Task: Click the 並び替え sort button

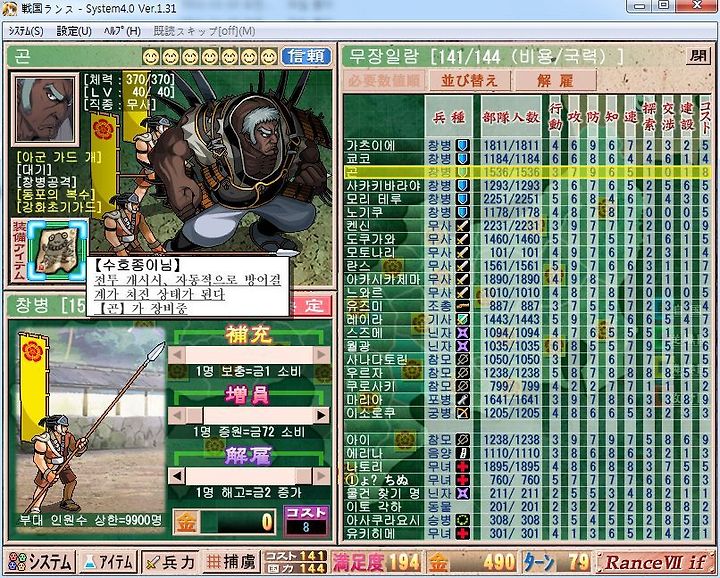Action: click(x=469, y=80)
